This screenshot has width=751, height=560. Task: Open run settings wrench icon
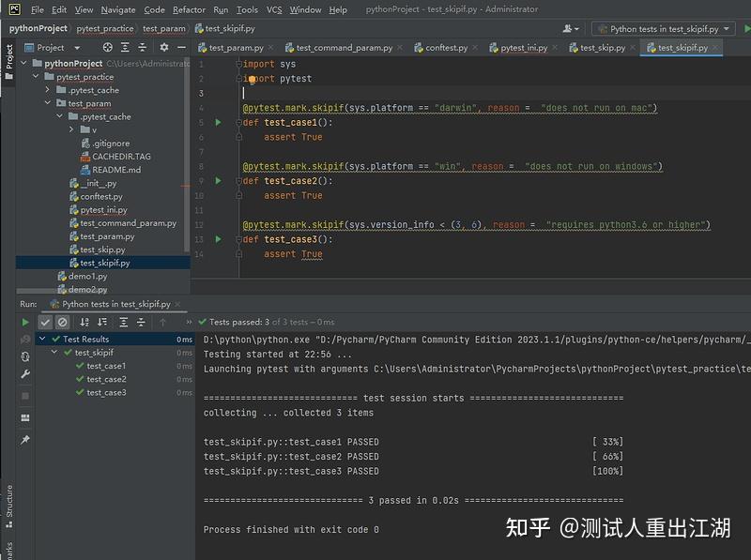(25, 374)
